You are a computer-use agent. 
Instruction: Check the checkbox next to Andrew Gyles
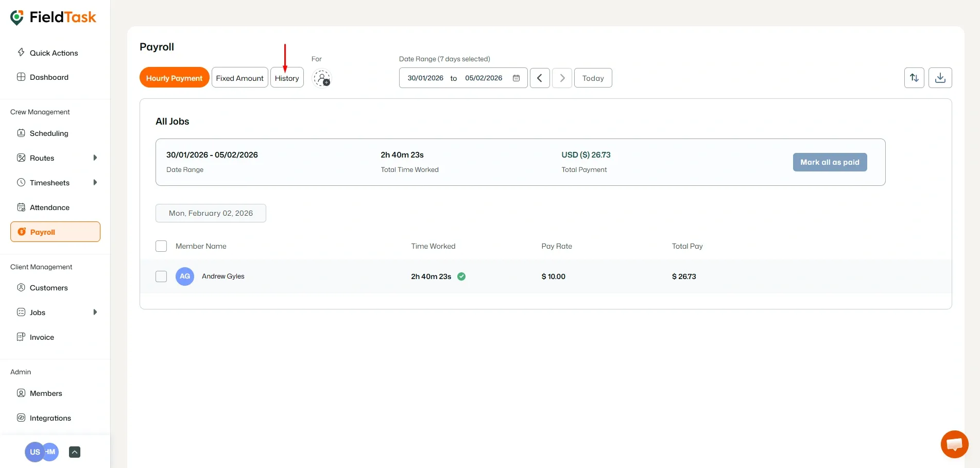tap(161, 276)
